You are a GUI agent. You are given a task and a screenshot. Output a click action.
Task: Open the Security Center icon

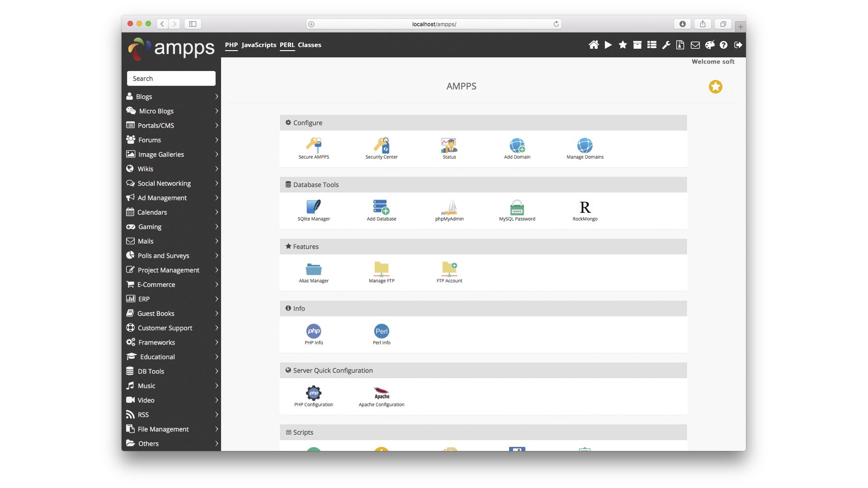381,145
